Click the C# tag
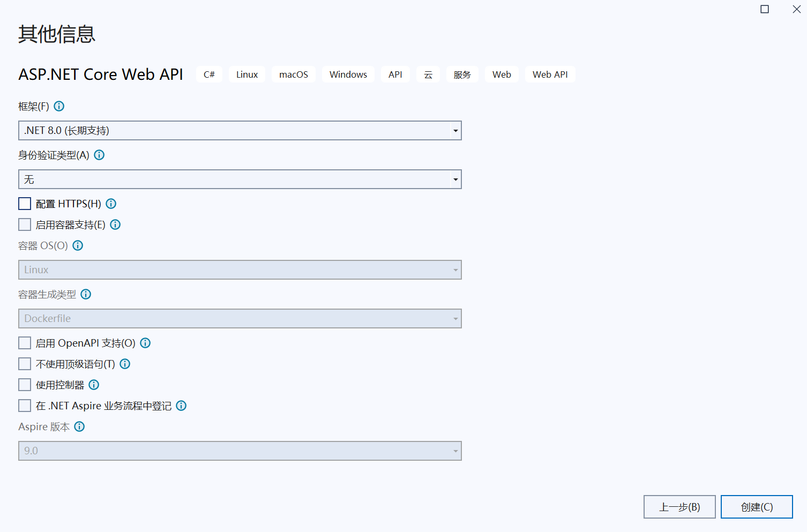This screenshot has height=532, width=807. pos(209,74)
